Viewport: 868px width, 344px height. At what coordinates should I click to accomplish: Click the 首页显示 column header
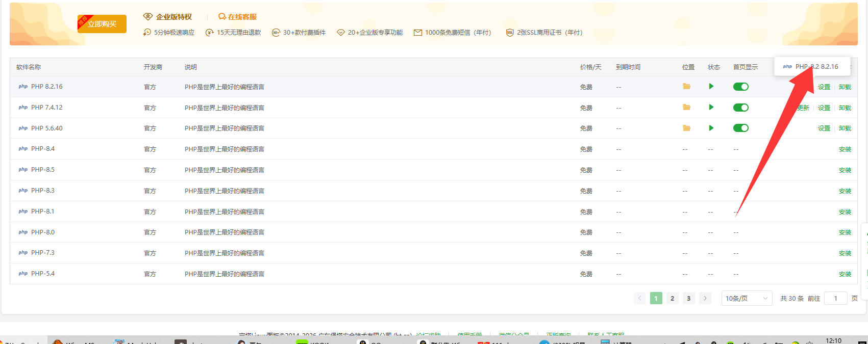point(746,67)
